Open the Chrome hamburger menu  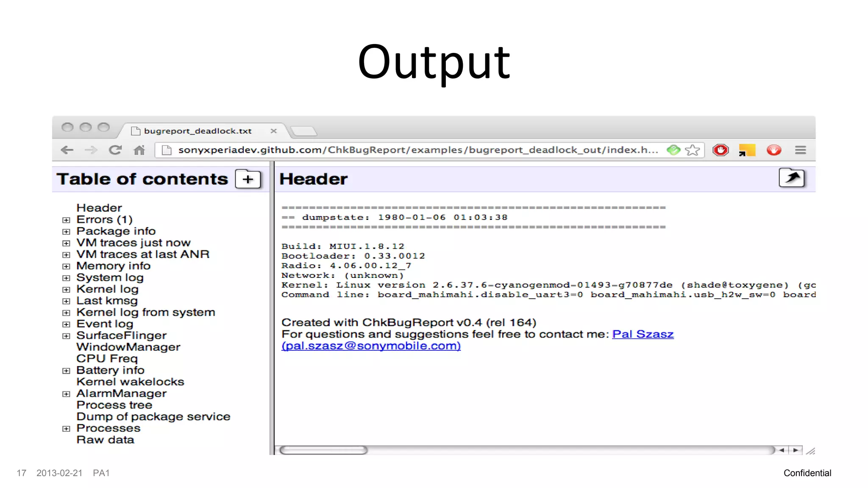(800, 150)
